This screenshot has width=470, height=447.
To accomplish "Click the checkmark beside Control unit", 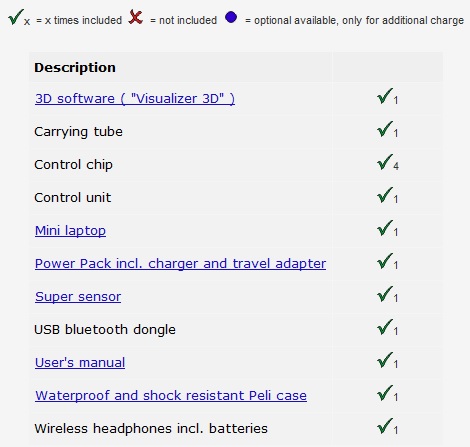I will click(x=385, y=195).
